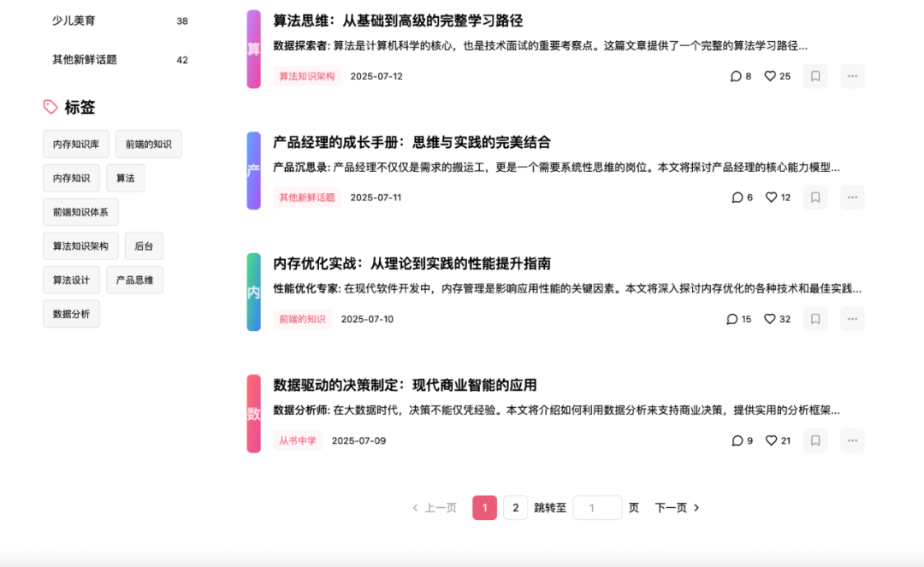Select the 数据分析 tag
Image resolution: width=924 pixels, height=567 pixels.
pos(71,314)
